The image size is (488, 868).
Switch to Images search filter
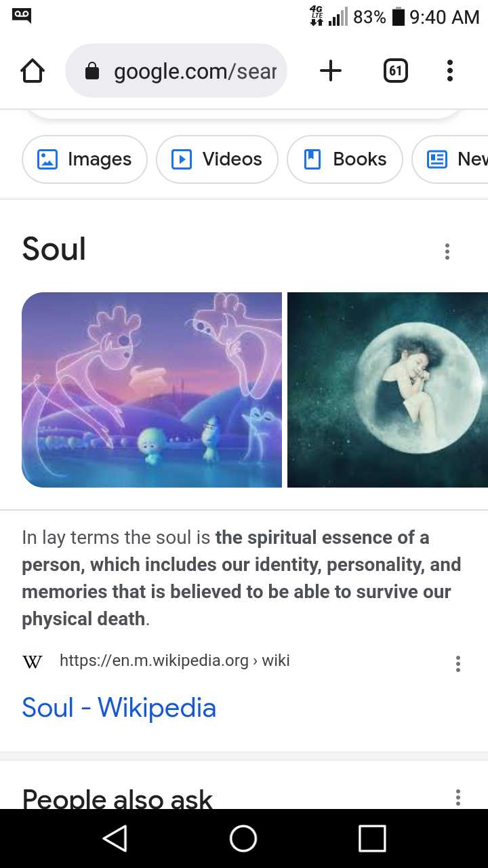coord(85,159)
